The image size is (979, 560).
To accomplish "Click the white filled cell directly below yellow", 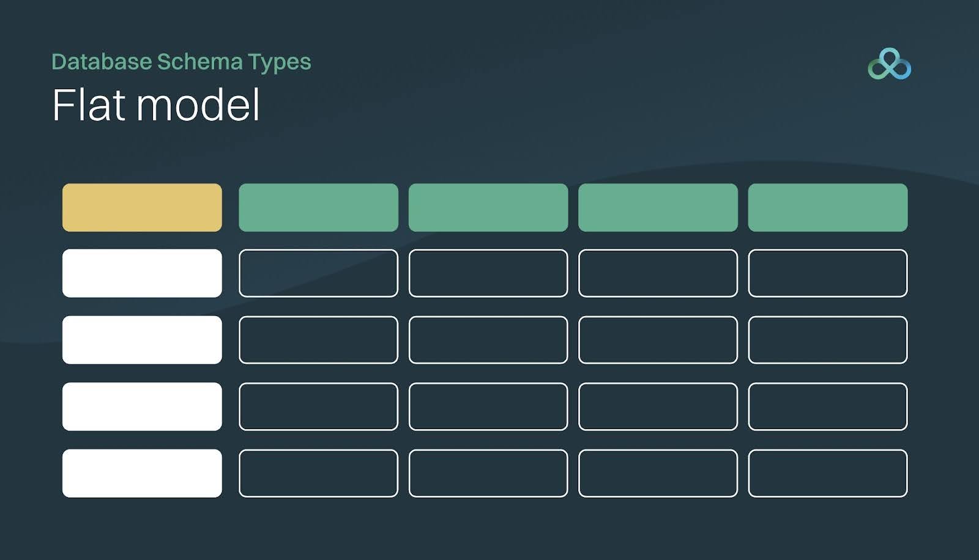I will click(x=142, y=273).
